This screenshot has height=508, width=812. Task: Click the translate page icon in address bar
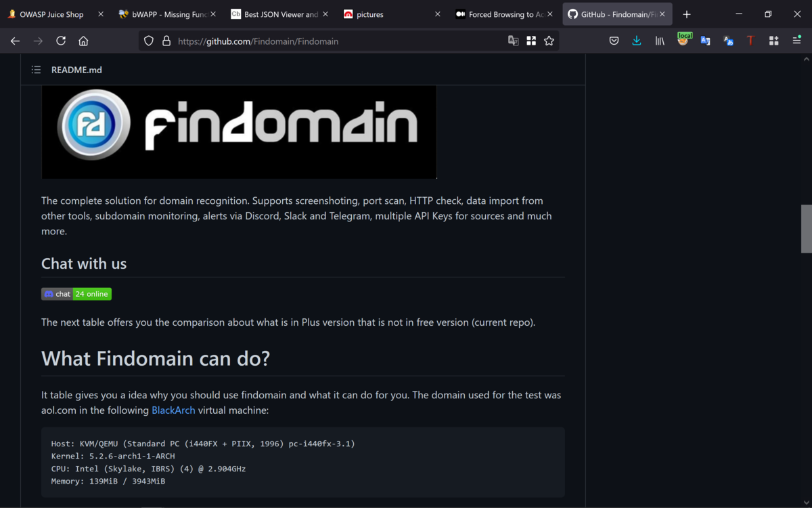point(514,41)
